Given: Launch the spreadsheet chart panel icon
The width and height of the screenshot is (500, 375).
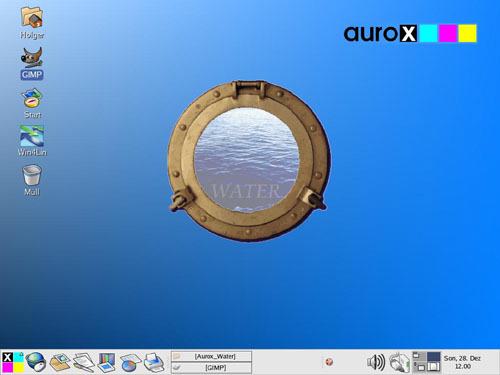Looking at the screenshot, I should (x=130, y=362).
